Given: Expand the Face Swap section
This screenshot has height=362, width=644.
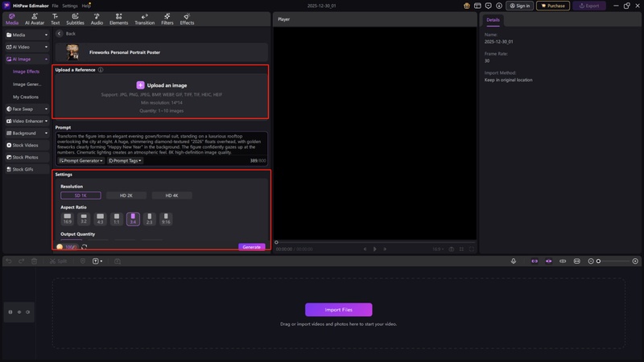Looking at the screenshot, I should pyautogui.click(x=27, y=109).
